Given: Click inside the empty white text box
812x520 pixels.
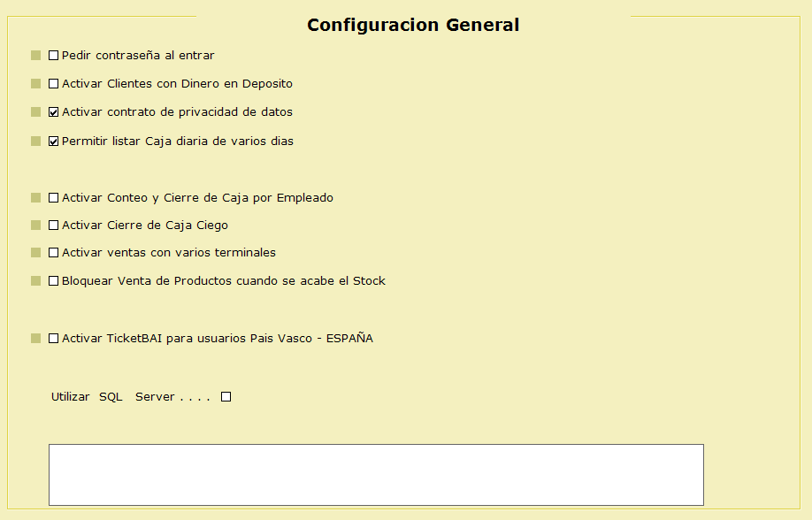Looking at the screenshot, I should 376,475.
